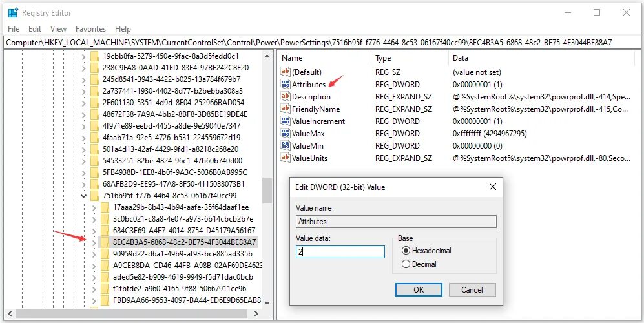This screenshot has height=323, width=644.
Task: Click folder icon of 68AFB2D9-EE95-47A8 key
Action: 95,183
